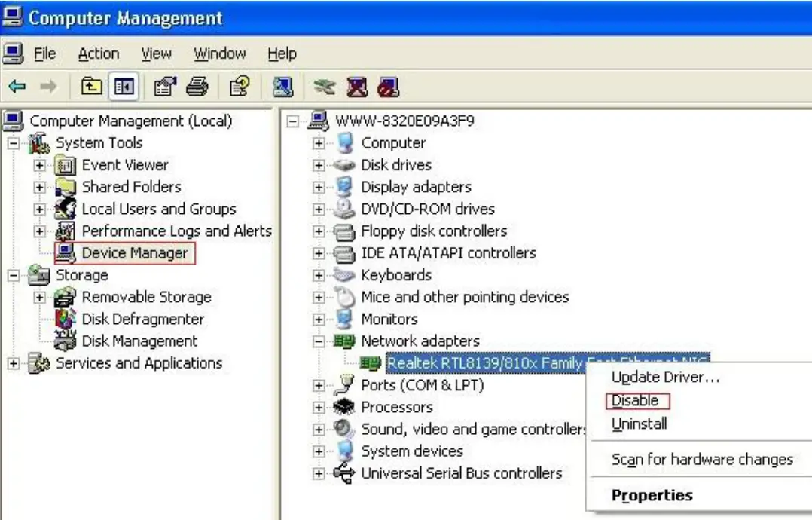Select the Monitors category label
Viewport: 812px width, 520px height.
tap(389, 319)
